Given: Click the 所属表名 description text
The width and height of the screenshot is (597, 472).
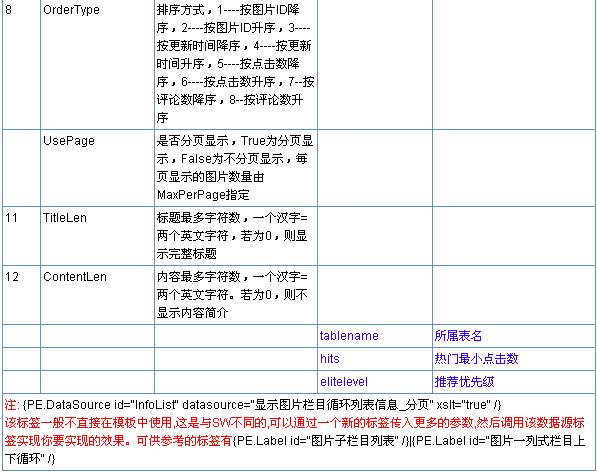Looking at the screenshot, I should (458, 336).
